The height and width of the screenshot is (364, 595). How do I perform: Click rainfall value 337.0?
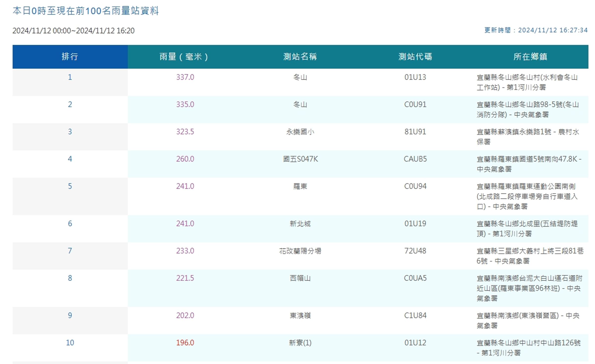[x=185, y=77]
